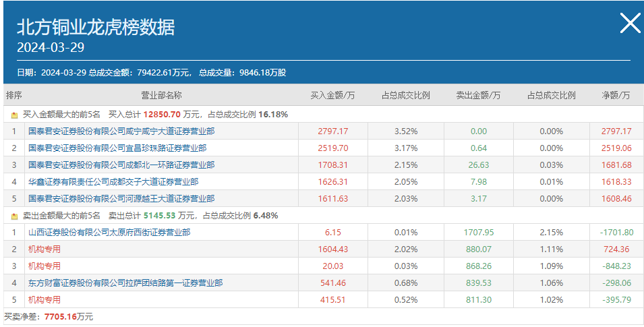Click the 卖出金额/万 column header
Viewport: 644px width, 327px height.
coord(479,96)
